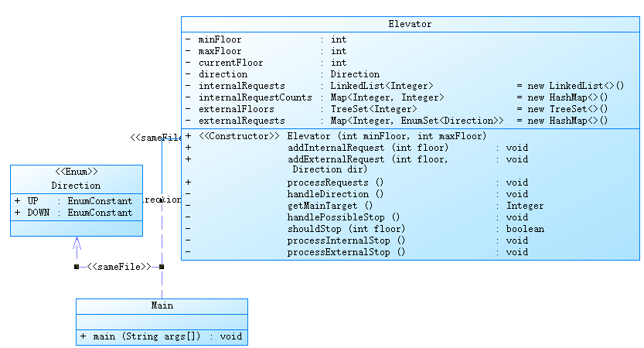The height and width of the screenshot is (348, 644).
Task: Select the externalRequests attribute
Action: tap(397, 121)
